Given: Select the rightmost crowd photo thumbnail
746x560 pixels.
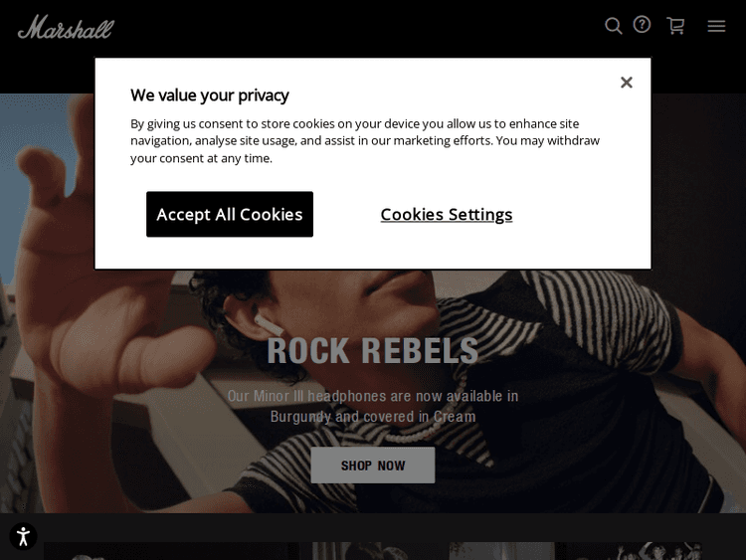Looking at the screenshot, I should click(x=634, y=551).
